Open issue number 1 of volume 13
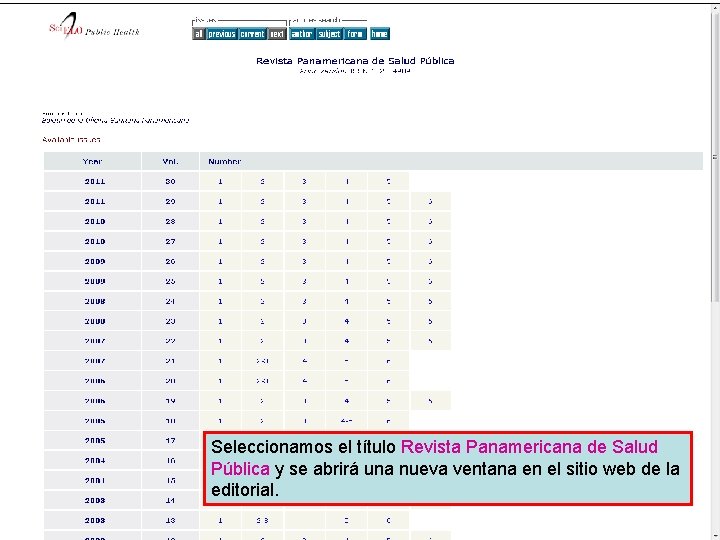The width and height of the screenshot is (720, 540). (x=220, y=521)
